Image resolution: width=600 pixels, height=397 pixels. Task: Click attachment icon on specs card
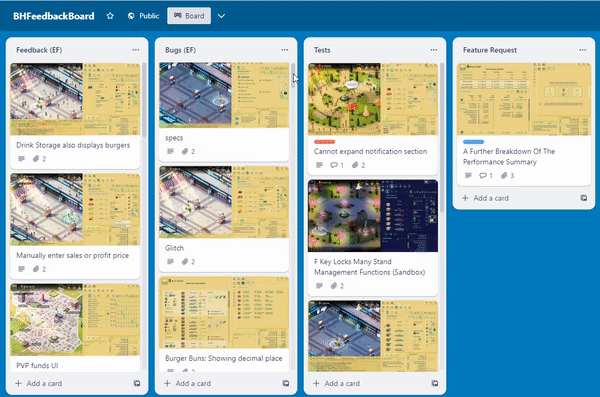[x=185, y=152]
